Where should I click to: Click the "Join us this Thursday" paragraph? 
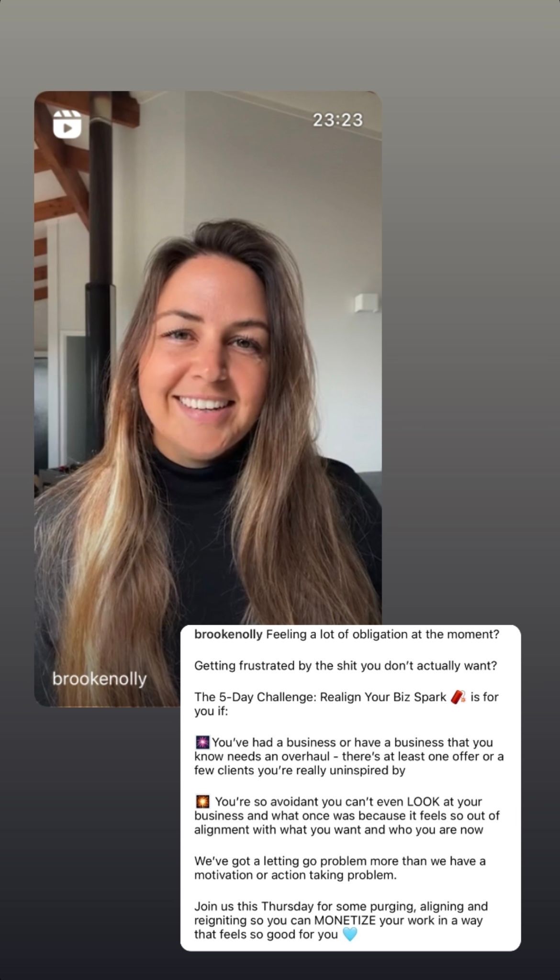pyautogui.click(x=341, y=920)
